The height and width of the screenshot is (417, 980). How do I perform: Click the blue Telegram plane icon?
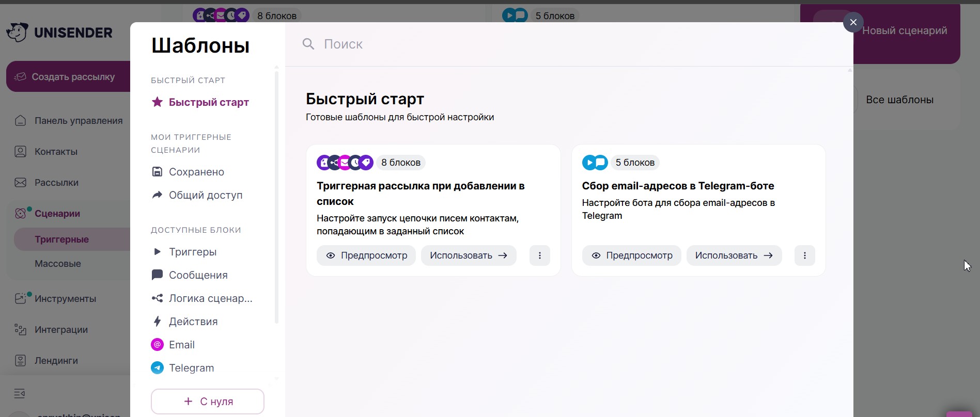[157, 367]
